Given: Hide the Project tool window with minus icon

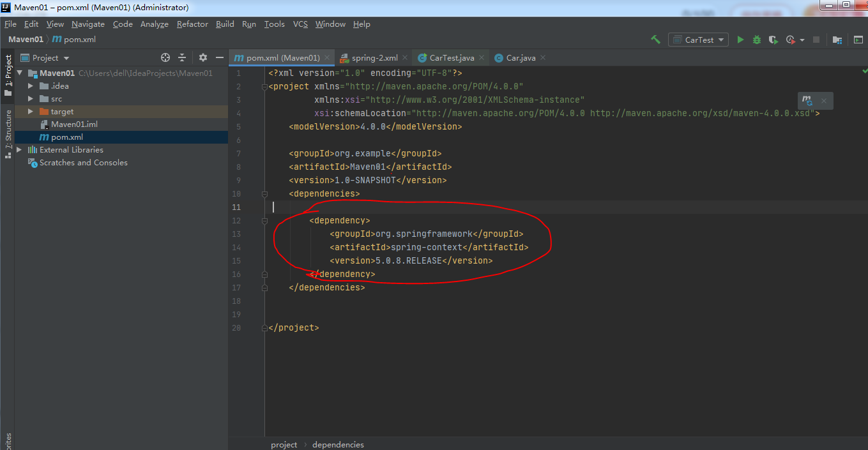Looking at the screenshot, I should [x=219, y=57].
